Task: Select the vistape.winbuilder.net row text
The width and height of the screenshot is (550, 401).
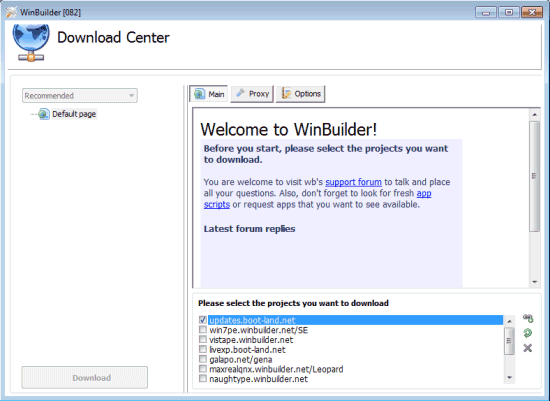Action: click(x=251, y=340)
